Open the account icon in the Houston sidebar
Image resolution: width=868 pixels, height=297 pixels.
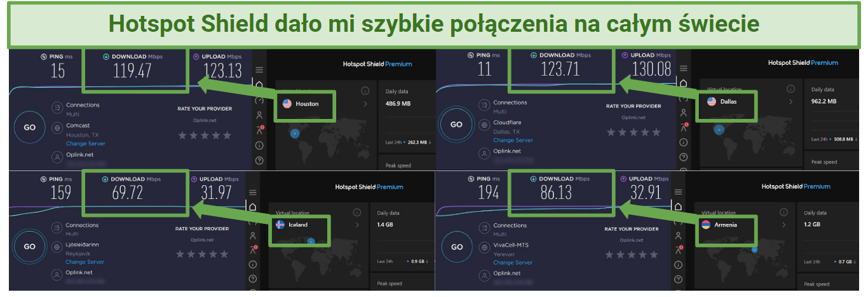click(259, 115)
